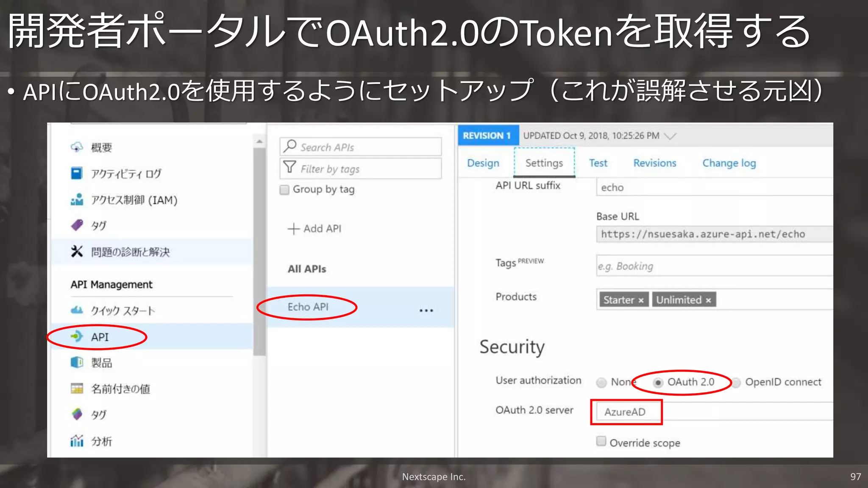Select the API arrow icon in sidebar
The width and height of the screenshot is (868, 488).
[77, 336]
